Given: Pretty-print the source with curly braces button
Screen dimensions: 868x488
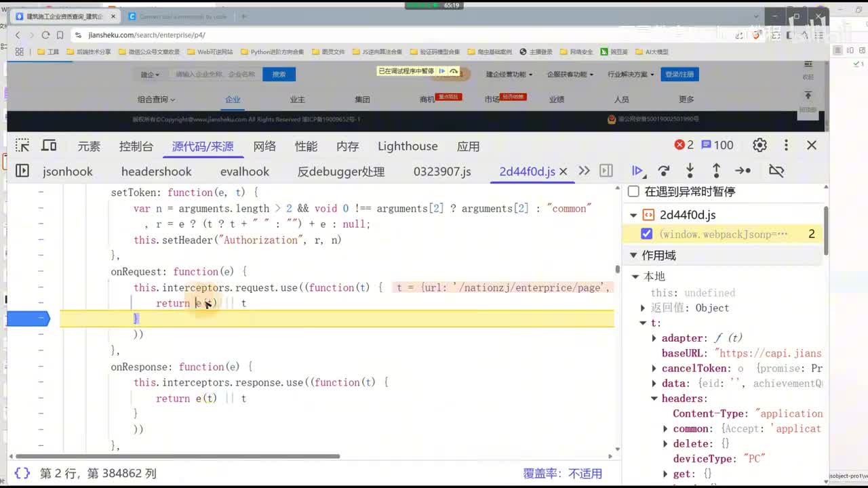Looking at the screenshot, I should click(22, 473).
